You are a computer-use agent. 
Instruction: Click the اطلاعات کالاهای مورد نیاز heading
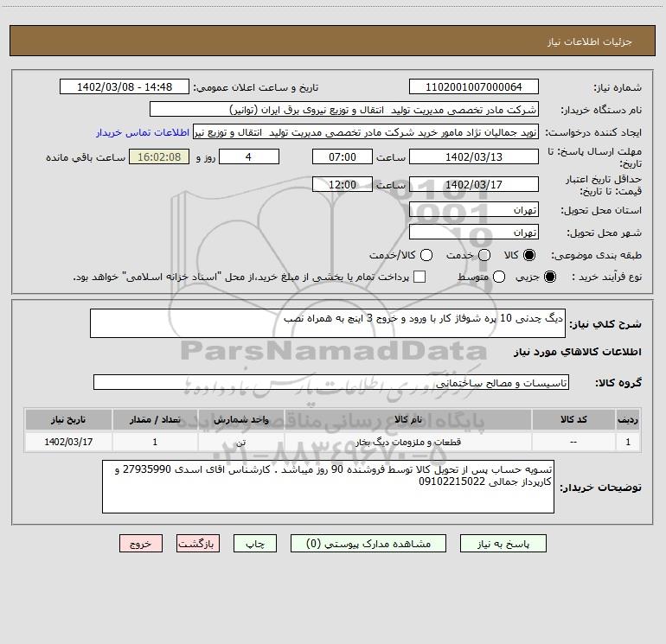coord(578,352)
